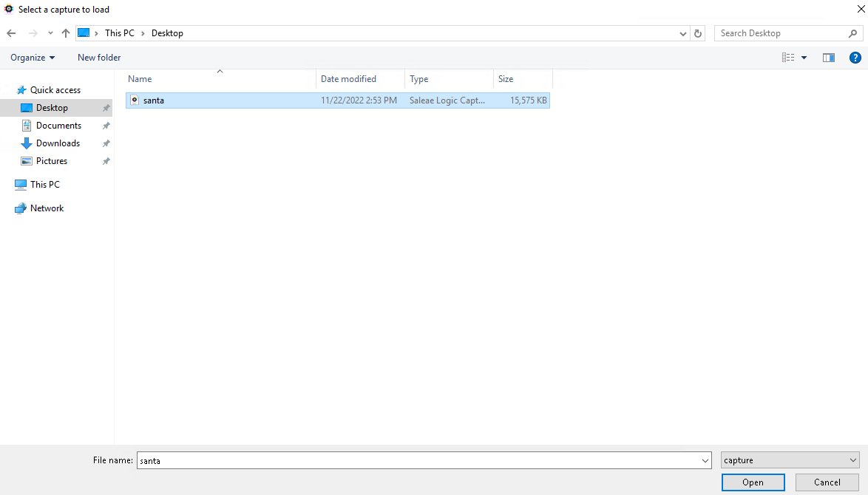868x495 pixels.
Task: Open the capture file type dropdown
Action: pyautogui.click(x=790, y=460)
